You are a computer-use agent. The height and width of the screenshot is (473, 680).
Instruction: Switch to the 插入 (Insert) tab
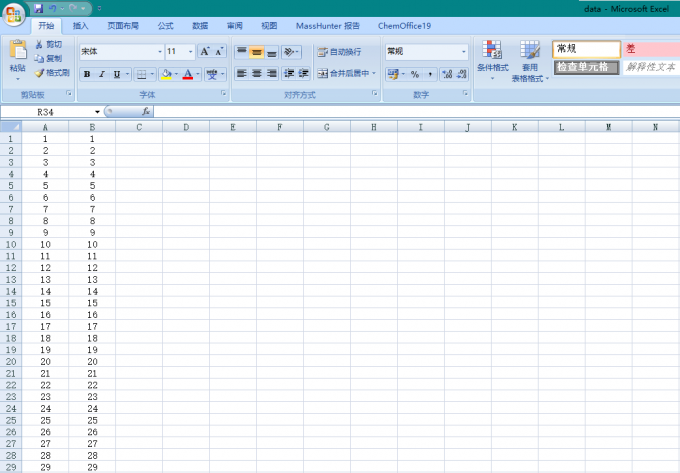pyautogui.click(x=80, y=26)
